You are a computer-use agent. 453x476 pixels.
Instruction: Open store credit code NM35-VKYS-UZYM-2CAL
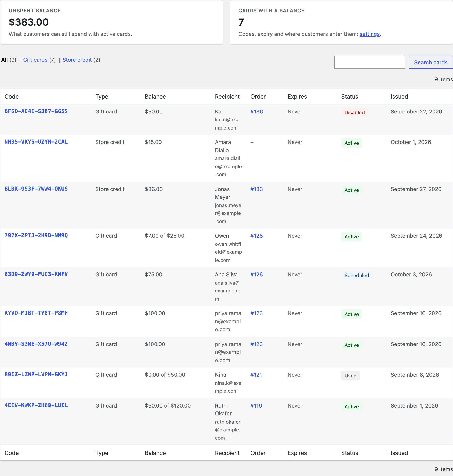click(36, 142)
